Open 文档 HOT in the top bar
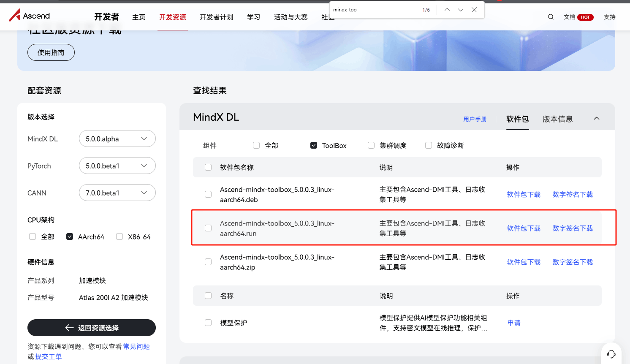This screenshot has width=630, height=364. coord(578,17)
